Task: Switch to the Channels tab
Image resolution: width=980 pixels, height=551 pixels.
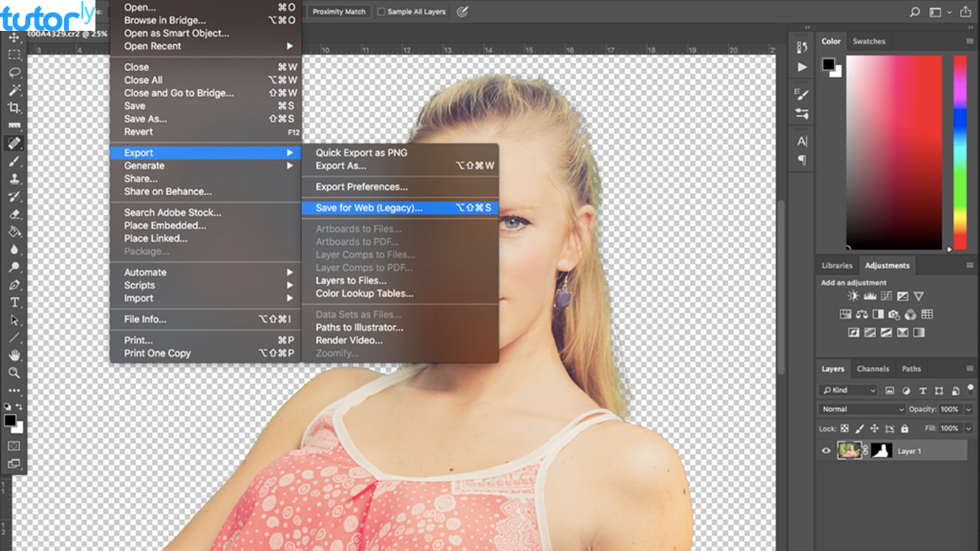Action: [872, 369]
